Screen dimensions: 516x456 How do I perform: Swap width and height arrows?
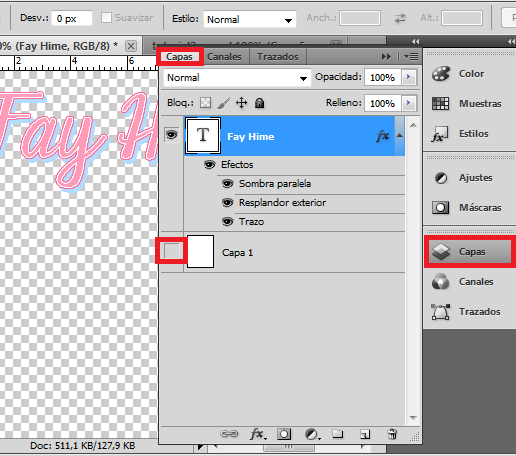tap(400, 18)
